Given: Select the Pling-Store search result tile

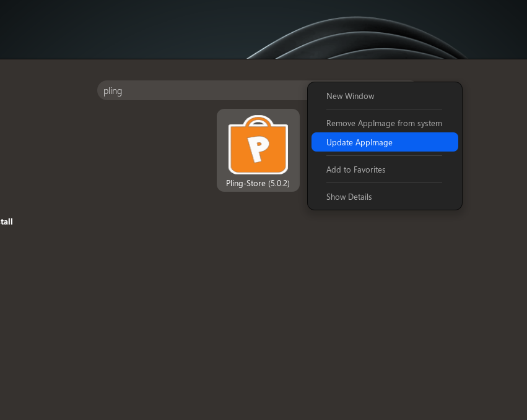Looking at the screenshot, I should tap(258, 150).
